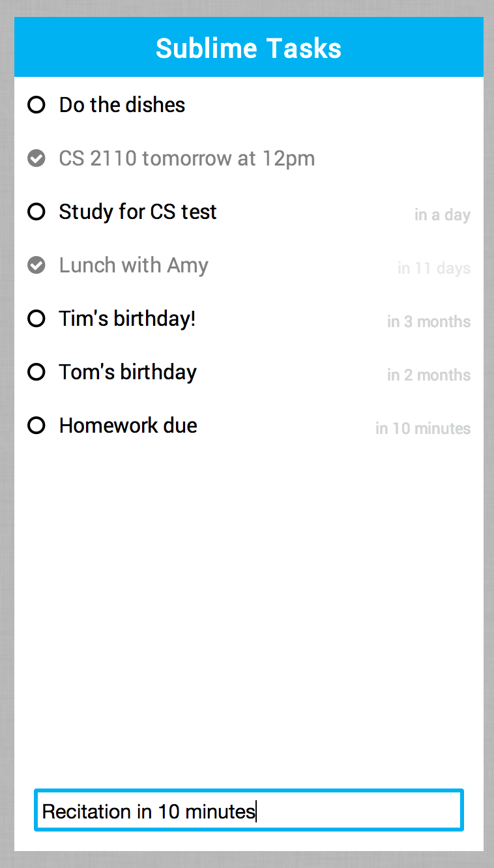
Task: Uncheck the Lunch with Amy checkmark
Action: coord(36,265)
